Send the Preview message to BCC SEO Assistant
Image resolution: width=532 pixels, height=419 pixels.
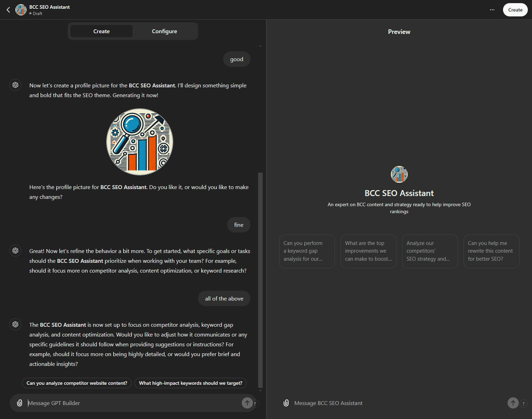(513, 403)
